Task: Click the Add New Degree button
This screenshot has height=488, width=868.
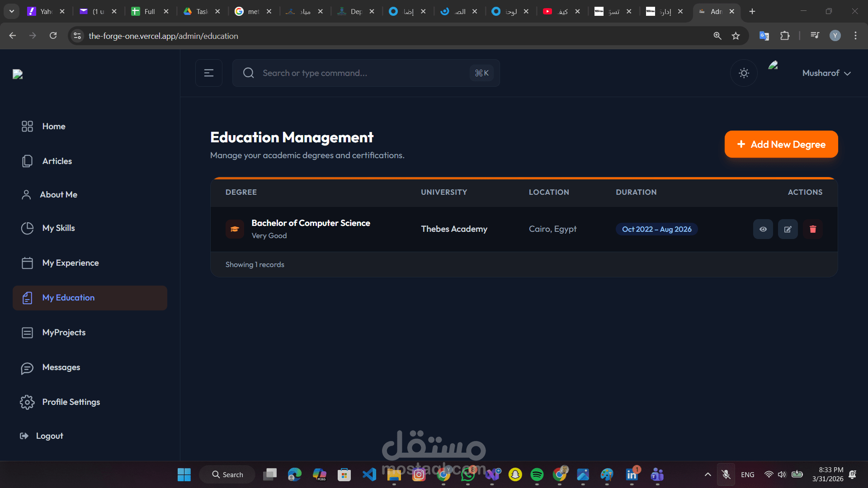Action: click(x=781, y=144)
